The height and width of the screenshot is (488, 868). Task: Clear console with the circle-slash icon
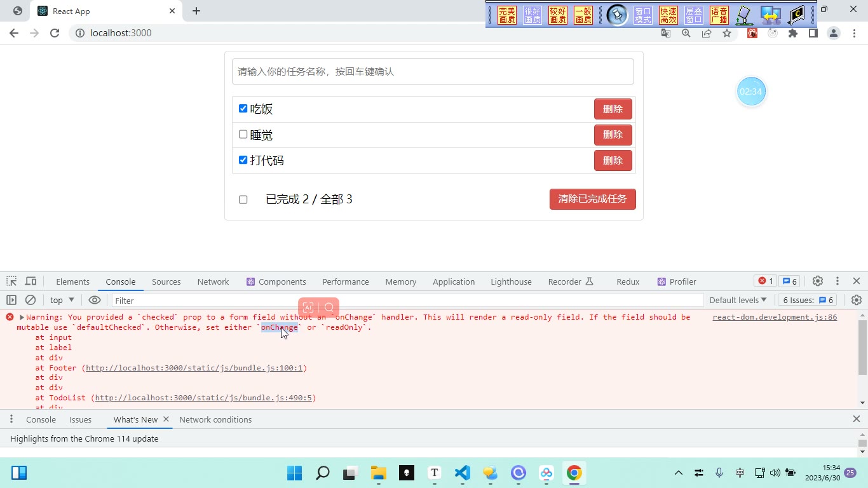31,300
